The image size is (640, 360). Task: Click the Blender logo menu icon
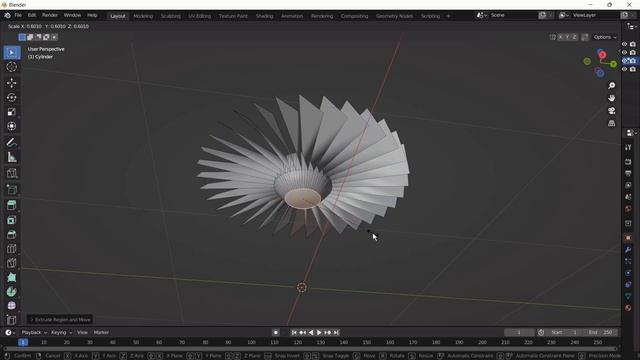[x=7, y=15]
